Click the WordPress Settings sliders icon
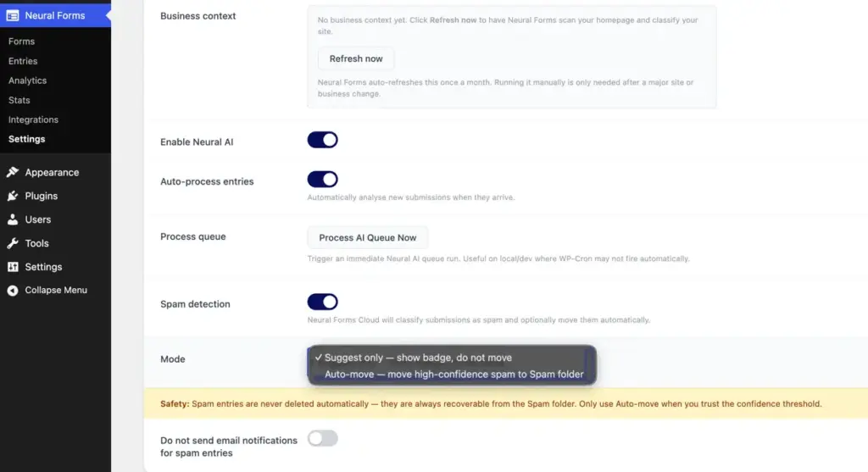The width and height of the screenshot is (868, 472). pyautogui.click(x=12, y=267)
